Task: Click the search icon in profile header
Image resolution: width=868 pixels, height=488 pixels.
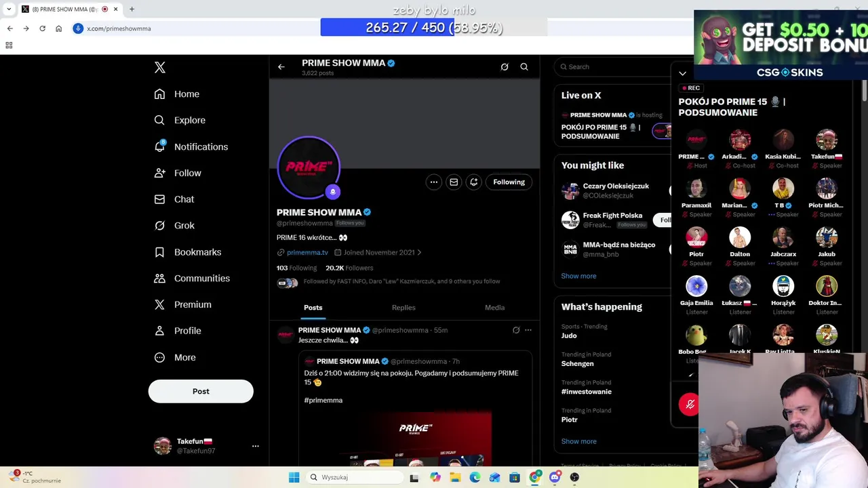Action: coord(524,66)
